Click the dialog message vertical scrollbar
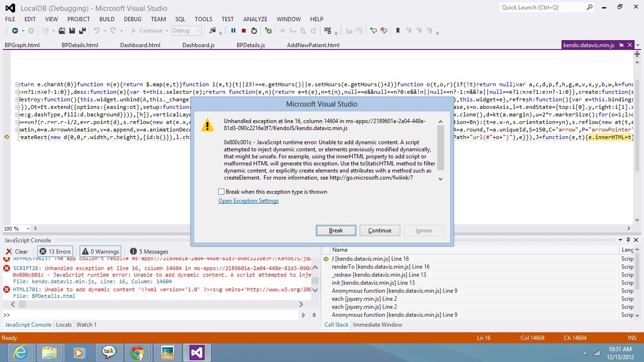Screen dimensions: 644x362 click(x=441, y=150)
